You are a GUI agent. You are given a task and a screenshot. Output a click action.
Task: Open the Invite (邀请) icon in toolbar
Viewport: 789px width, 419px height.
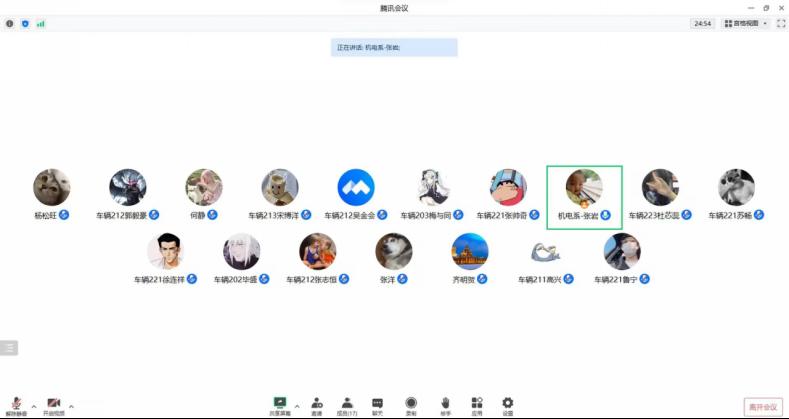317,403
